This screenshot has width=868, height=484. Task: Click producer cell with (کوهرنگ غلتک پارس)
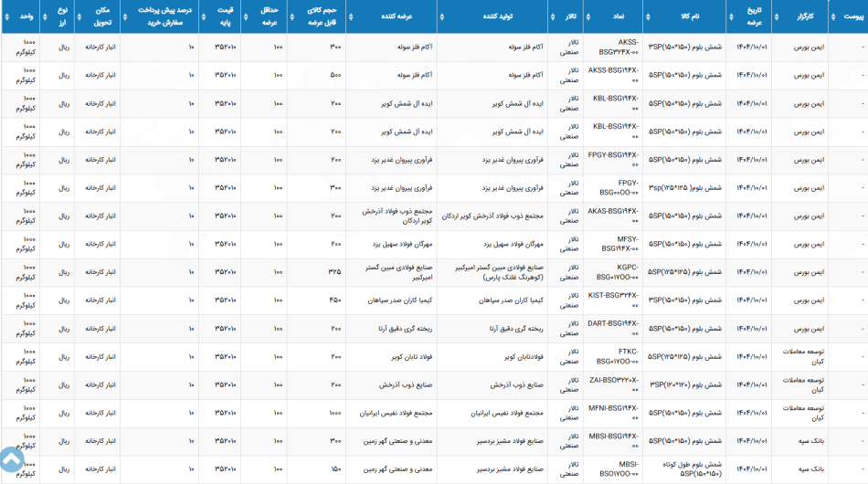point(492,272)
